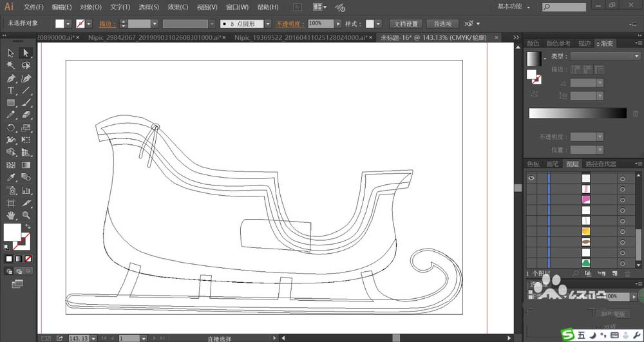The width and height of the screenshot is (644, 342).
Task: Show the magenta-thumbnail layer visibility cell
Action: 531,200
